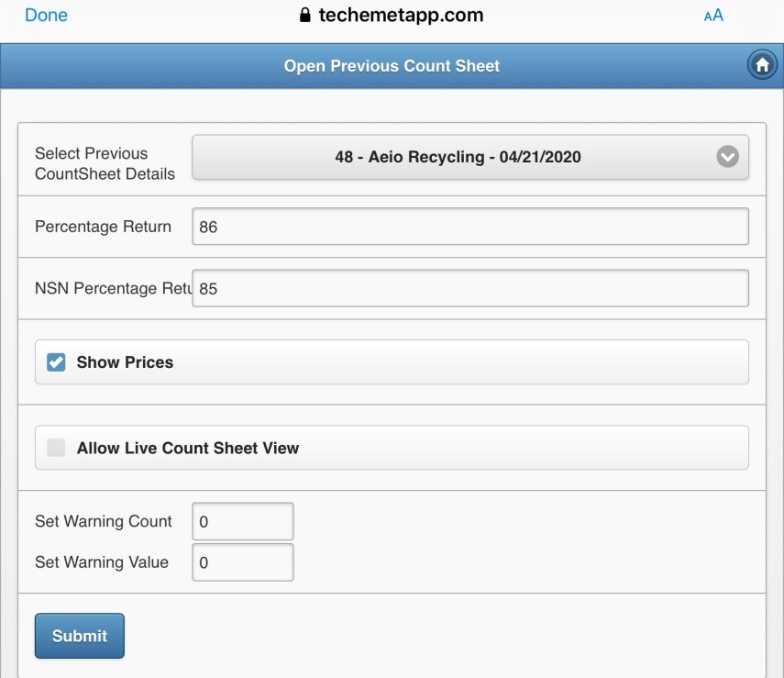The image size is (784, 678).
Task: Select the Set Warning Value input box
Action: (x=242, y=563)
